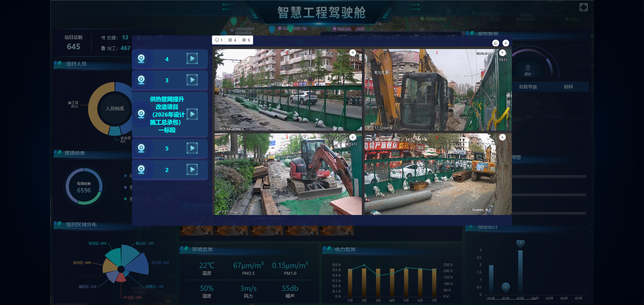This screenshot has width=644, height=305.
Task: Play camera 2 video stream
Action: coord(192,170)
